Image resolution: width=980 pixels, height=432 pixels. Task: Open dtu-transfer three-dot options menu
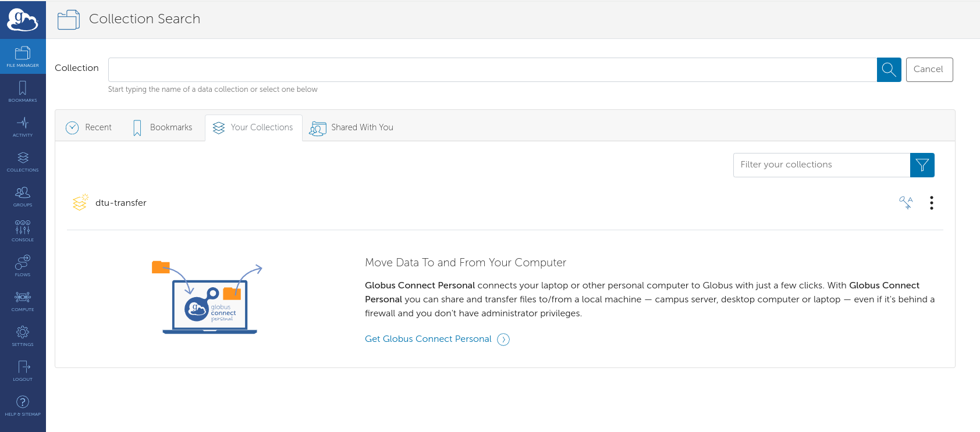932,203
